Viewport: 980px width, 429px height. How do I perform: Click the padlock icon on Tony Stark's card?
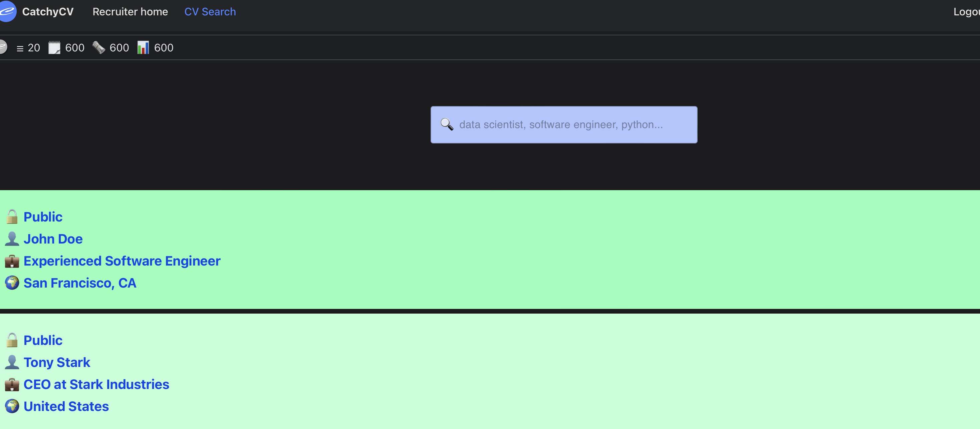[12, 340]
